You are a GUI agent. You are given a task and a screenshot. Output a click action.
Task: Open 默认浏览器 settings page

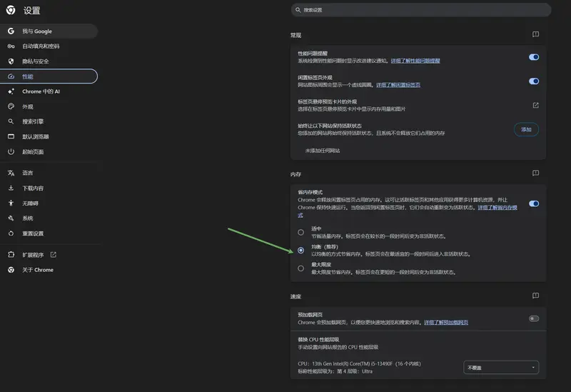point(49,136)
